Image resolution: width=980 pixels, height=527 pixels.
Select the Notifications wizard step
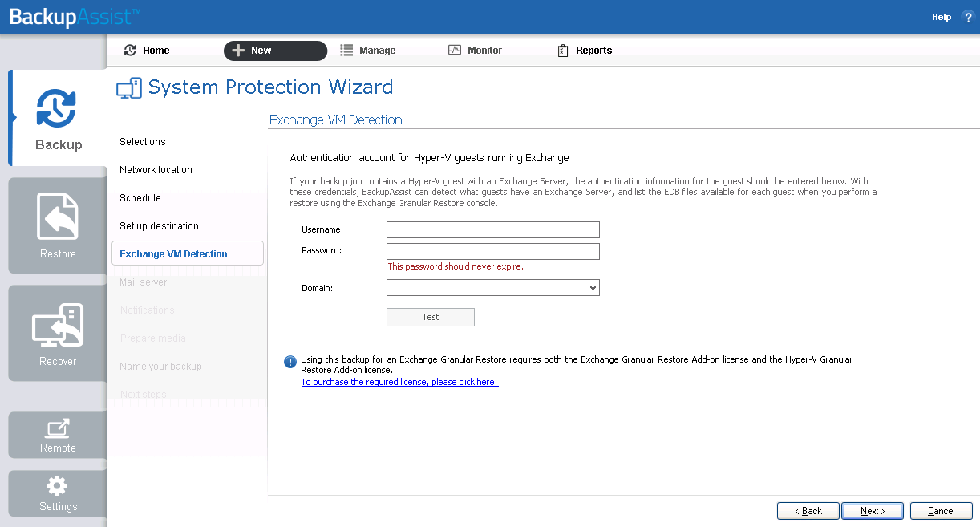[x=147, y=310]
